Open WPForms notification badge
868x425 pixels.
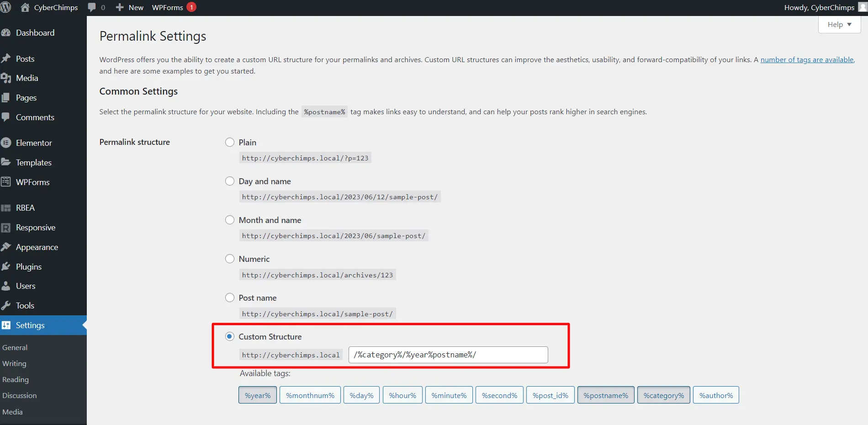coord(191,7)
